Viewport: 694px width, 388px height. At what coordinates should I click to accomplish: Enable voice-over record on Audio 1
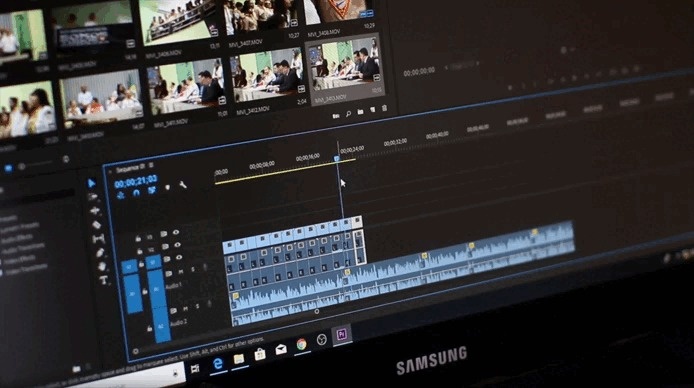205,267
